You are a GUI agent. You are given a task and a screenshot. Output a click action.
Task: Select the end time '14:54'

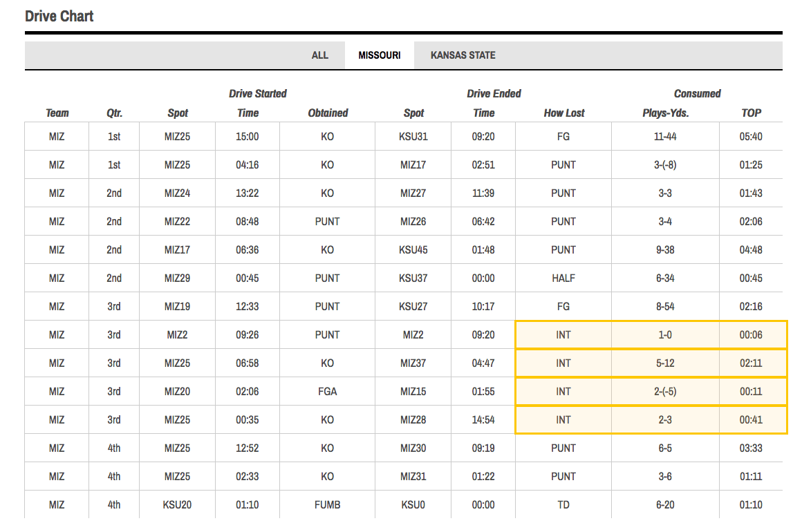coord(483,419)
